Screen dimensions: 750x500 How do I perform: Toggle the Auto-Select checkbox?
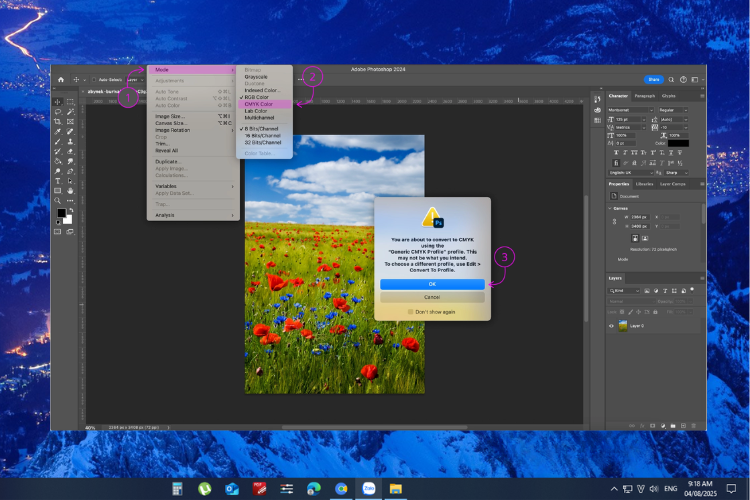(x=94, y=80)
